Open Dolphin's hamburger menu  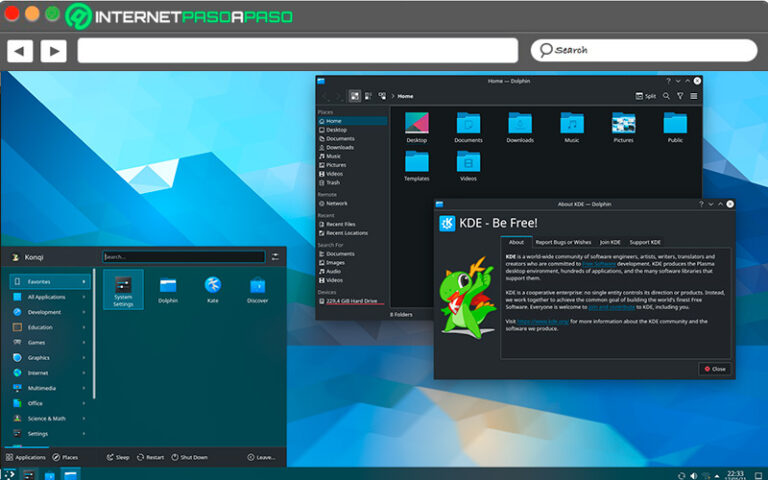click(x=694, y=96)
